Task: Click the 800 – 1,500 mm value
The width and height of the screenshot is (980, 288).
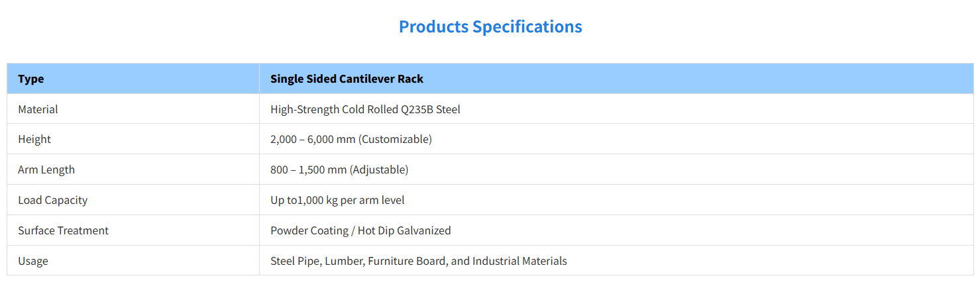Action: pyautogui.click(x=308, y=170)
